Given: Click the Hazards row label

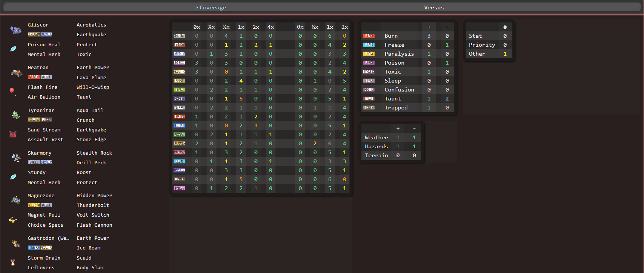Looking at the screenshot, I should click(376, 146).
